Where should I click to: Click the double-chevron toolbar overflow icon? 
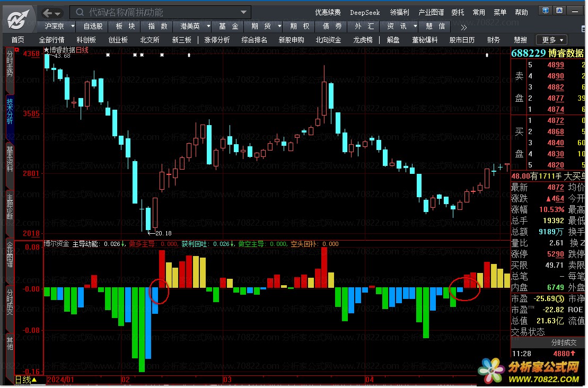click(464, 27)
